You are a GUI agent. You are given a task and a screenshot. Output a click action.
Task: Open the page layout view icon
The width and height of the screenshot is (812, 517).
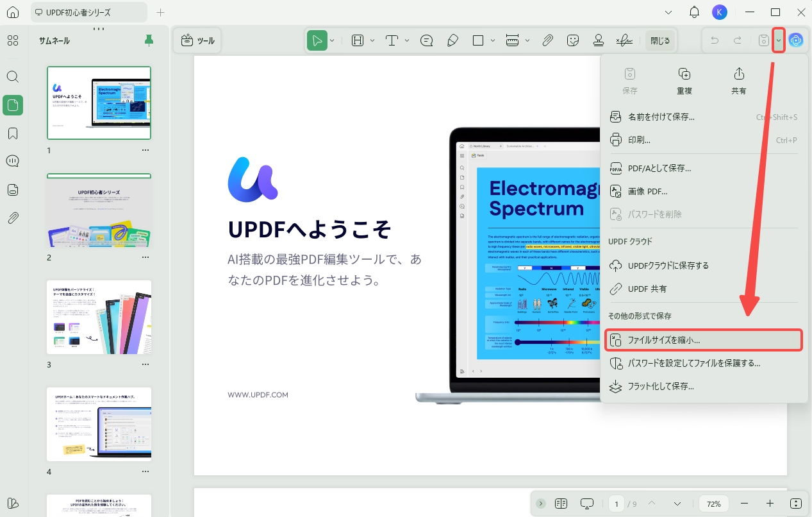coord(561,504)
